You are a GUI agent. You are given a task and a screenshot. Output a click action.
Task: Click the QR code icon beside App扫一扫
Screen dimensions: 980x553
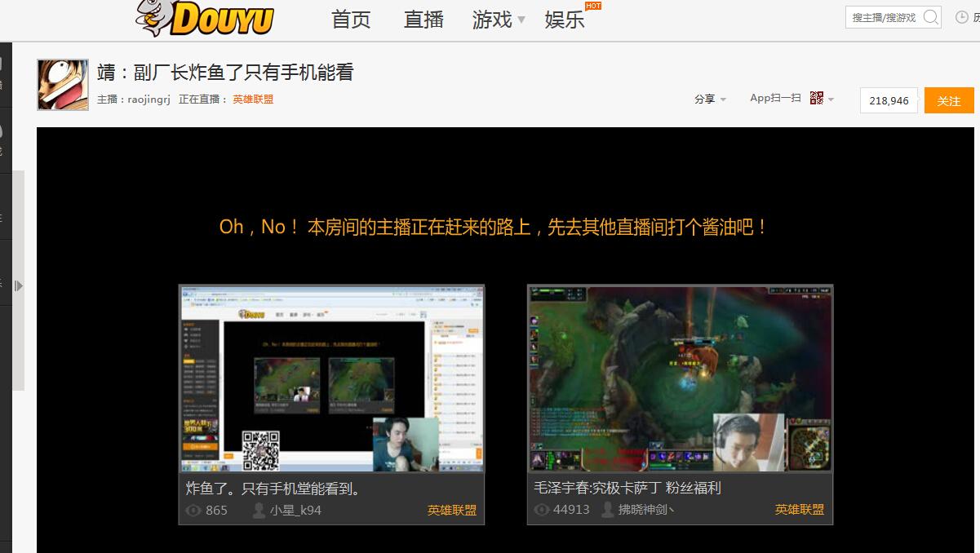click(x=817, y=98)
